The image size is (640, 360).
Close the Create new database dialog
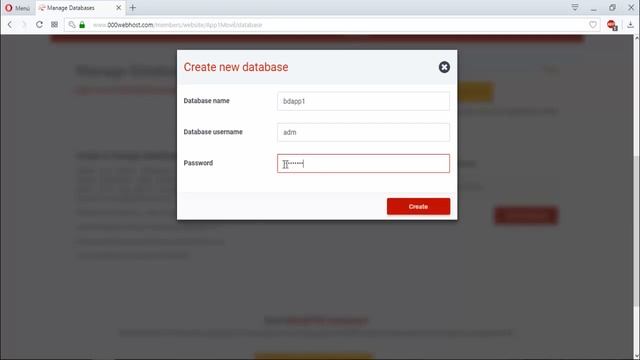tap(444, 67)
